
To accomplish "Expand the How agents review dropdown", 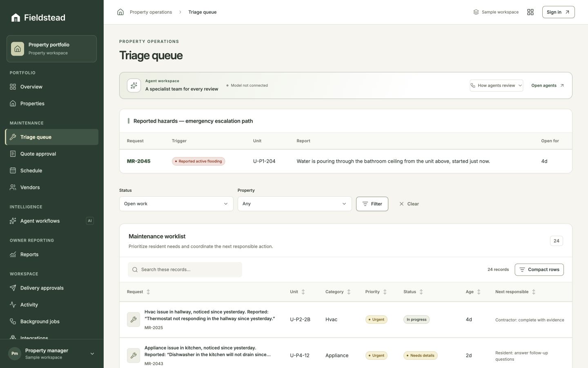I will click(496, 85).
